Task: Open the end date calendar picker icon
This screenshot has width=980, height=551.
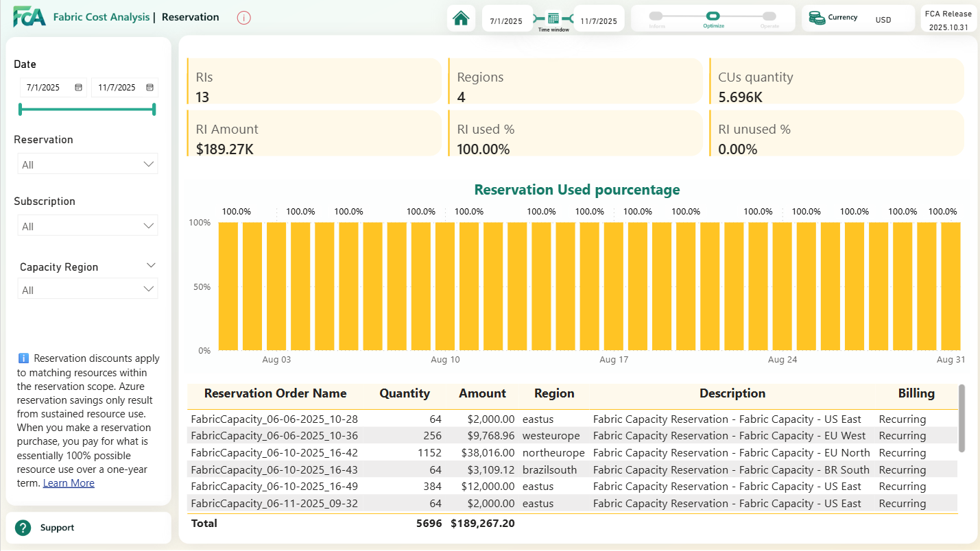Action: point(149,87)
